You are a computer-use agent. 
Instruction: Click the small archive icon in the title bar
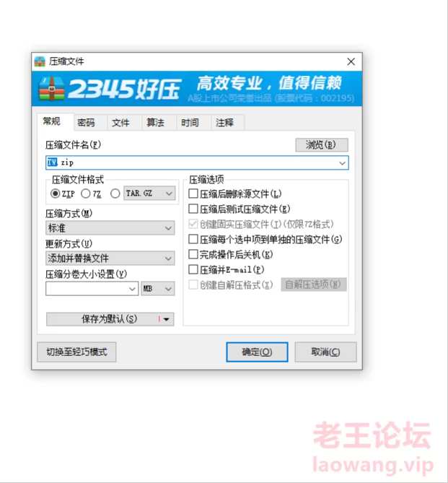point(40,61)
